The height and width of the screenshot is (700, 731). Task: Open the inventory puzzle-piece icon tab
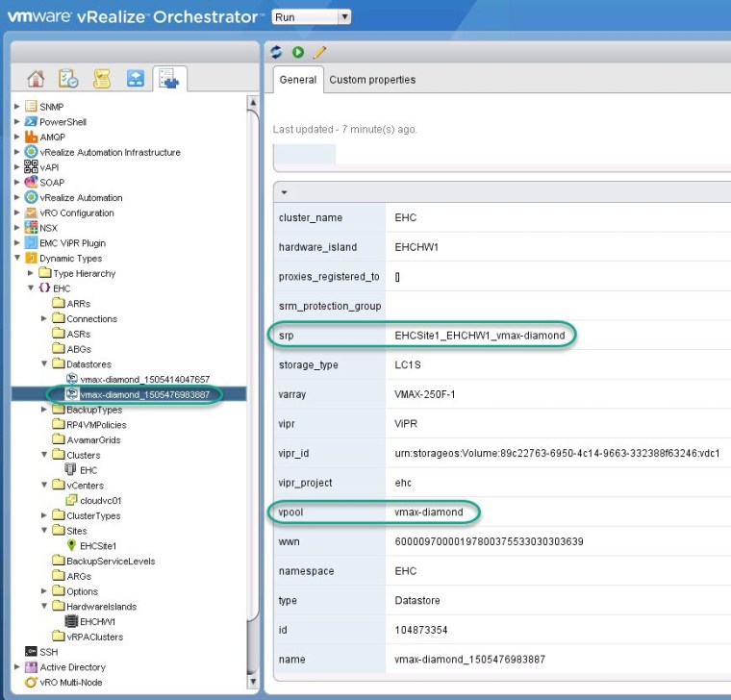(169, 79)
